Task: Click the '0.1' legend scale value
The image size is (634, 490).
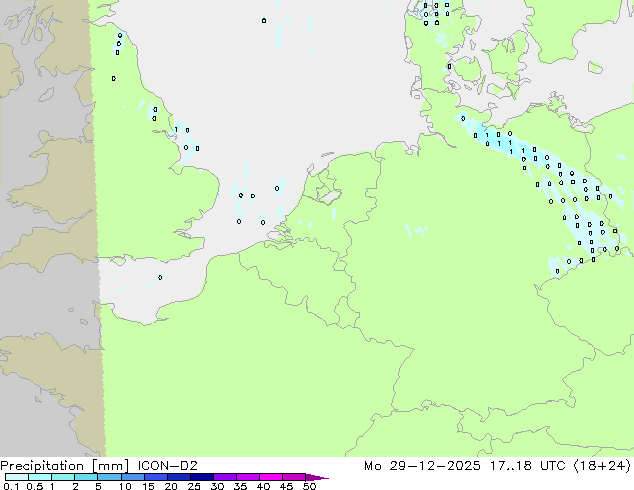Action: point(11,486)
